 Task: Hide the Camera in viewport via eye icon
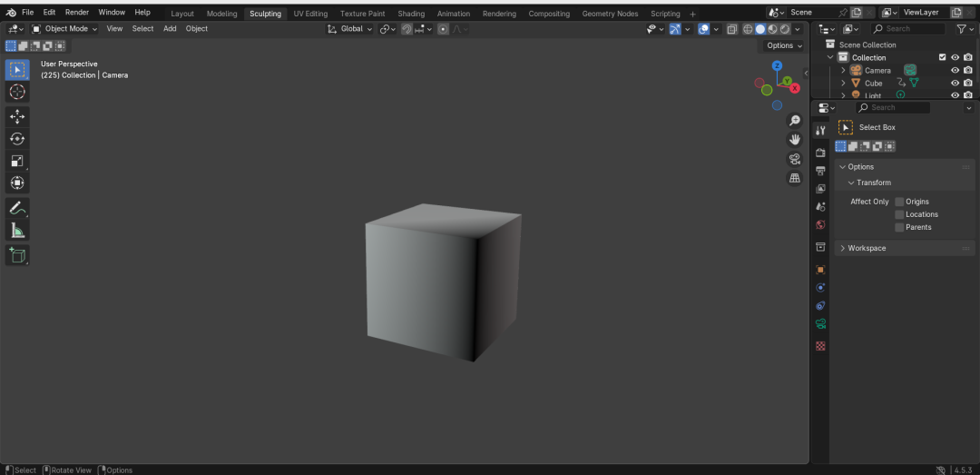955,70
